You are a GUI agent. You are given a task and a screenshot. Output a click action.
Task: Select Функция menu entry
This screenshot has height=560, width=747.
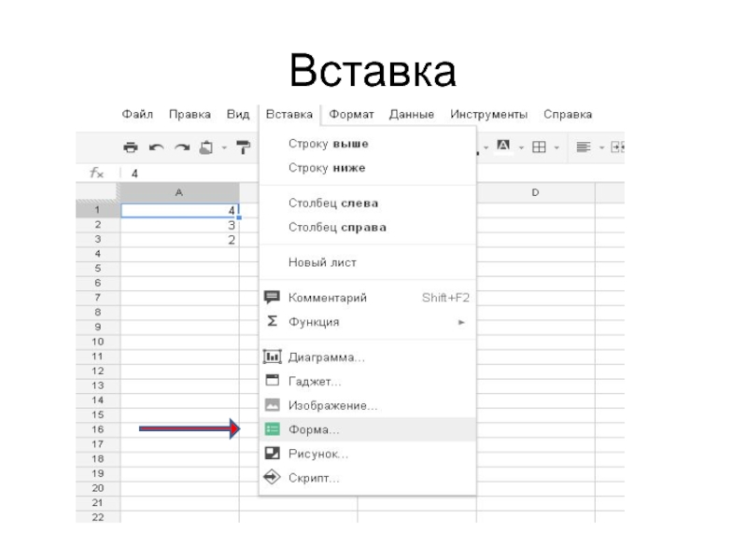[367, 322]
